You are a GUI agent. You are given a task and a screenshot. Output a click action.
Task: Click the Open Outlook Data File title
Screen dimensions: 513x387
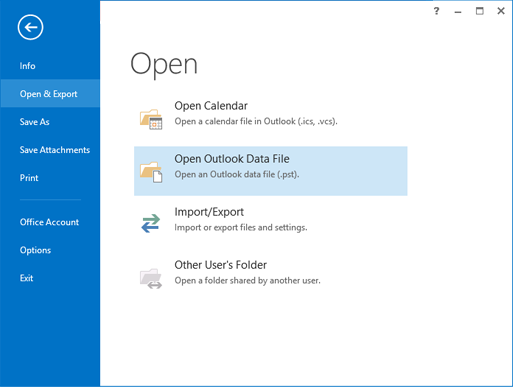[232, 159]
